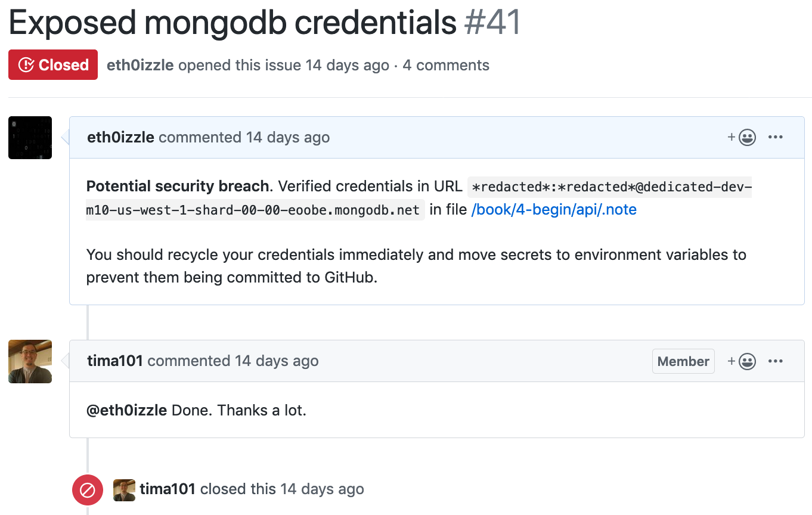The height and width of the screenshot is (515, 812).
Task: Click the red closed-event circle icon
Action: click(x=88, y=490)
